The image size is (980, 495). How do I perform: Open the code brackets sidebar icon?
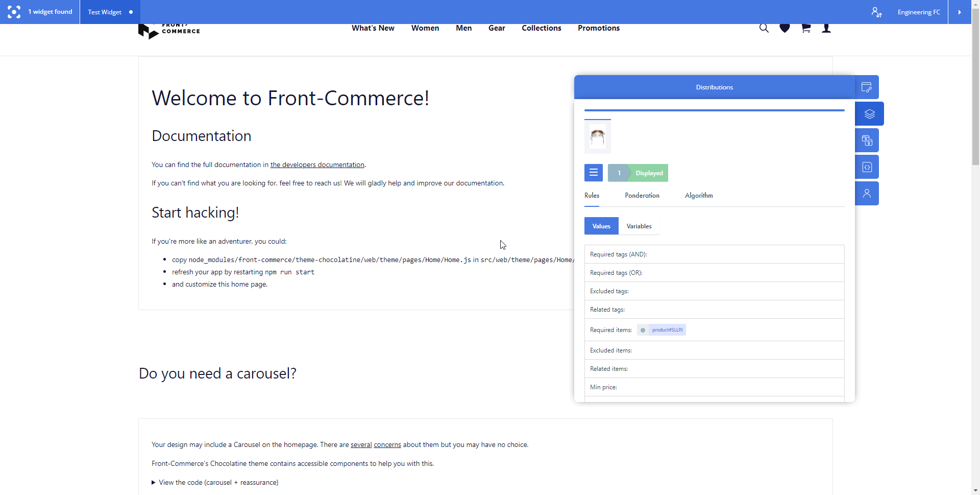(x=867, y=167)
